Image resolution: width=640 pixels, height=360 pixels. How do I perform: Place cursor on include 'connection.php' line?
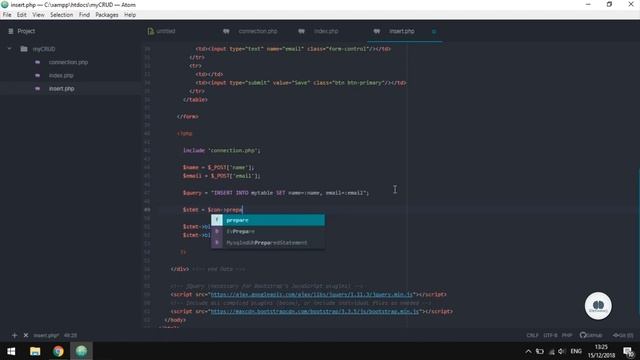click(x=222, y=150)
